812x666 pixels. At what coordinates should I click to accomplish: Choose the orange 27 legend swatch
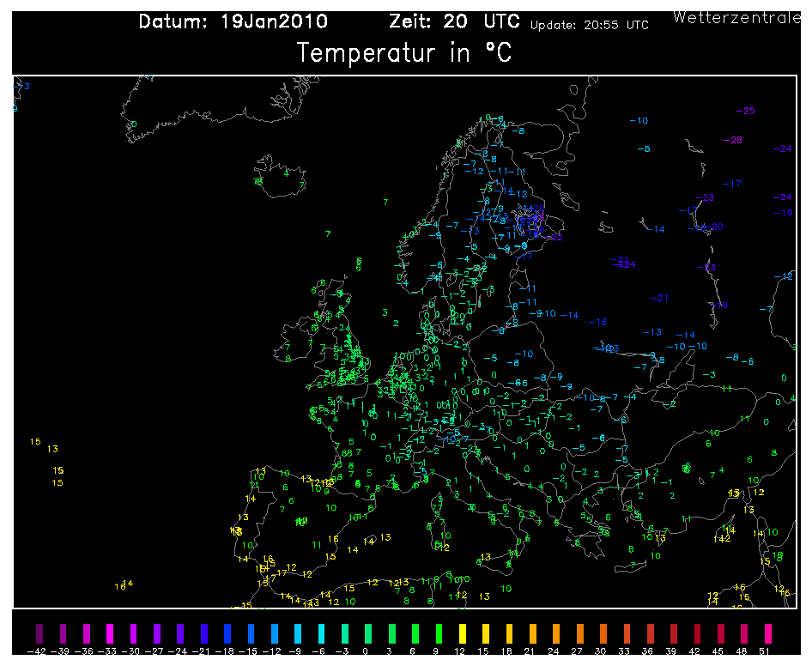(580, 634)
